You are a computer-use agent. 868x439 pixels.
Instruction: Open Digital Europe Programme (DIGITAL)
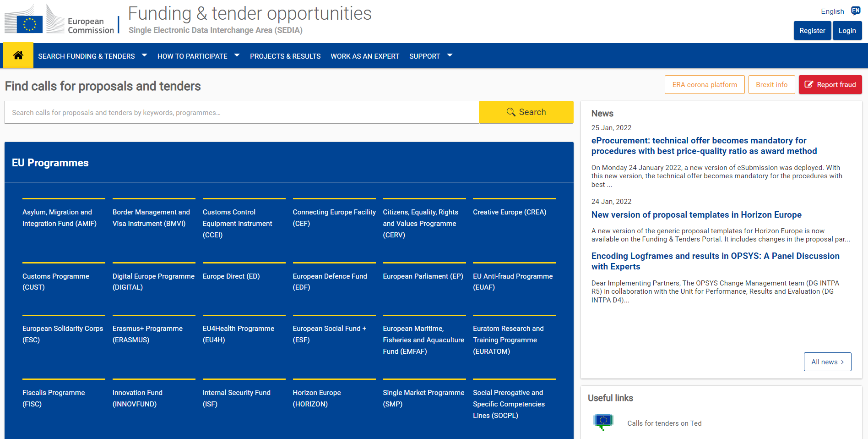pyautogui.click(x=154, y=281)
